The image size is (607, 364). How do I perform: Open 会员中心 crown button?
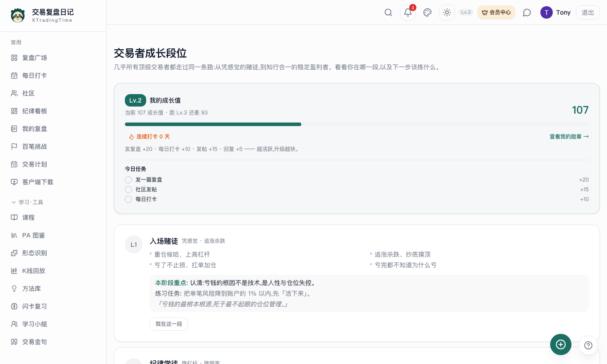[496, 12]
